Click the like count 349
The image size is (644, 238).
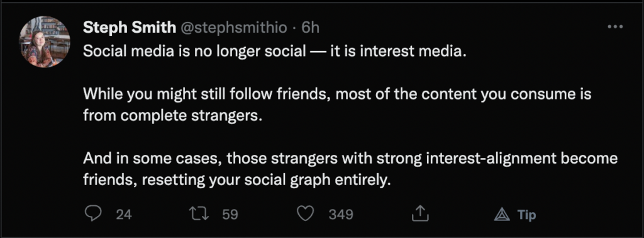[x=340, y=215]
